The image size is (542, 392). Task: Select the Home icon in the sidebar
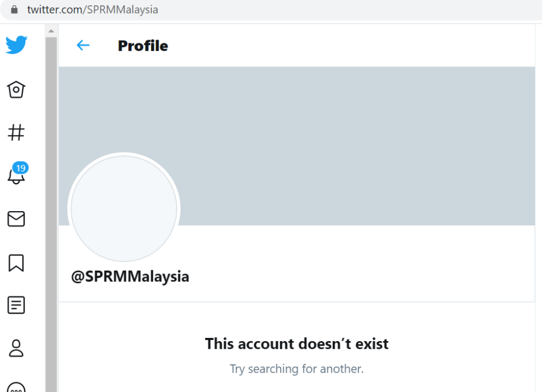(16, 90)
